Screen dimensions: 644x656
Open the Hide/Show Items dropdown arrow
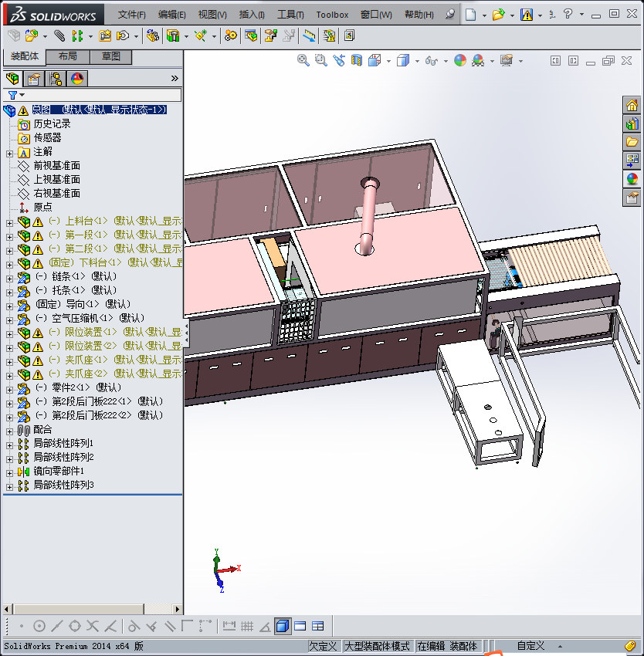[445, 62]
